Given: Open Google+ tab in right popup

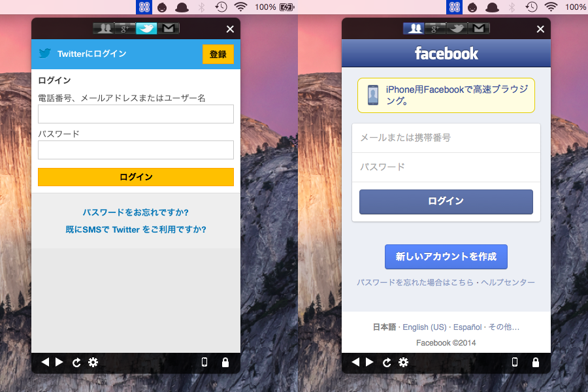Looking at the screenshot, I should pos(435,29).
